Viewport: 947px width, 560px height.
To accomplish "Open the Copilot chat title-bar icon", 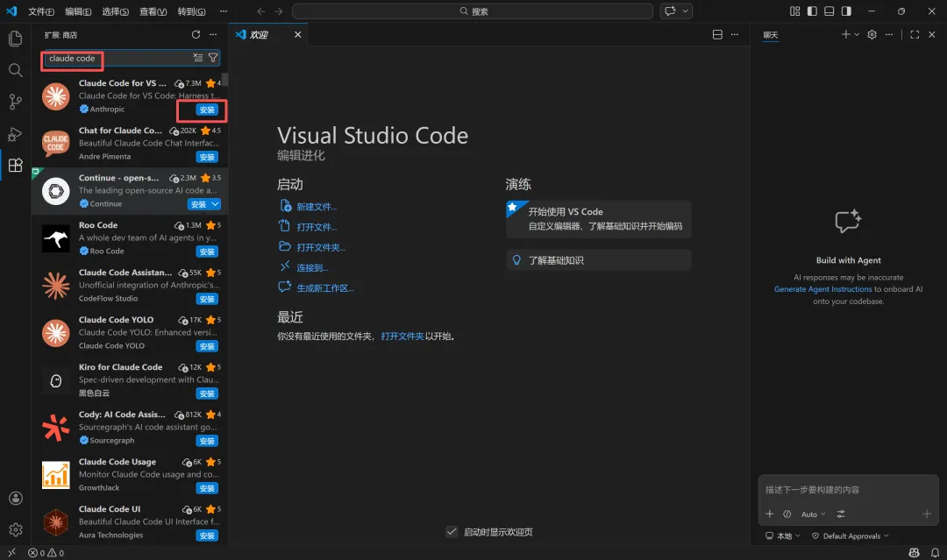I will tap(670, 11).
